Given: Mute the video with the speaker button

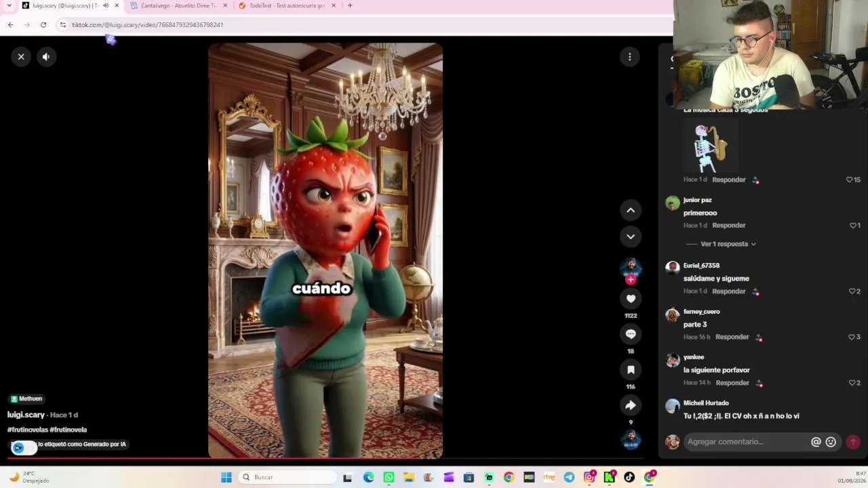Looking at the screenshot, I should click(46, 57).
